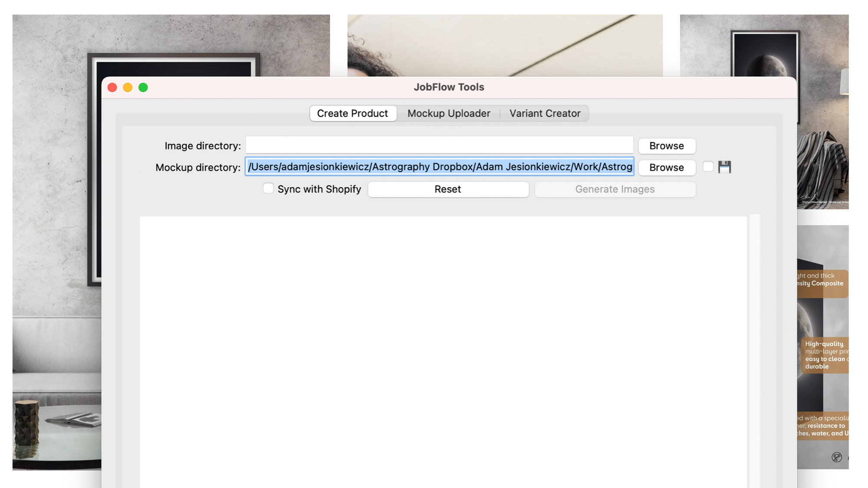Image resolution: width=868 pixels, height=488 pixels.
Task: Click the red close window button
Action: click(x=112, y=88)
